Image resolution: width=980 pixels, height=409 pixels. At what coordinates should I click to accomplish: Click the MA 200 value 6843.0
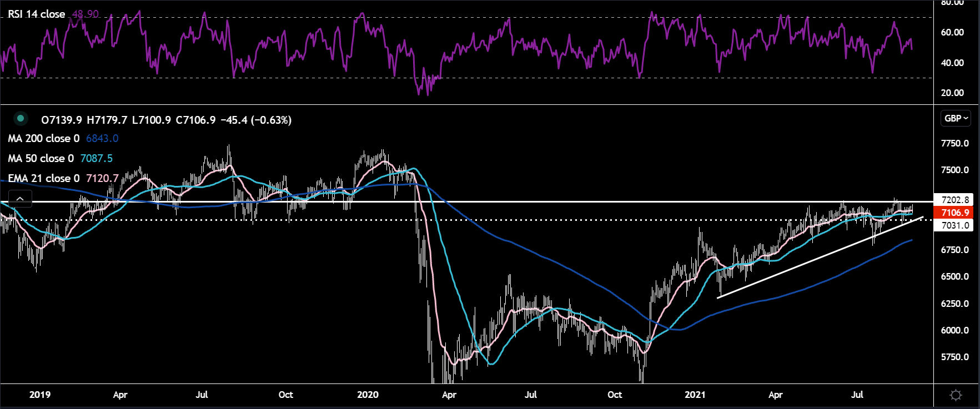(102, 138)
